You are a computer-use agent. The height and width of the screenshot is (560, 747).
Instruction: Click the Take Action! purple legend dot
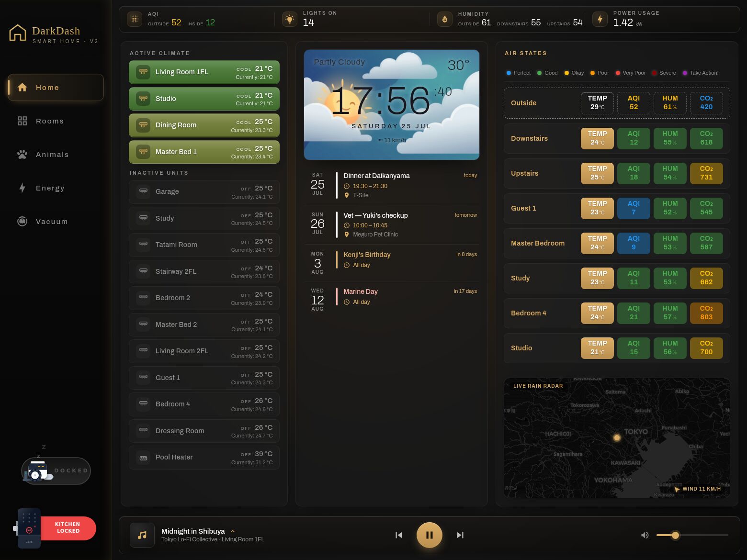(685, 73)
